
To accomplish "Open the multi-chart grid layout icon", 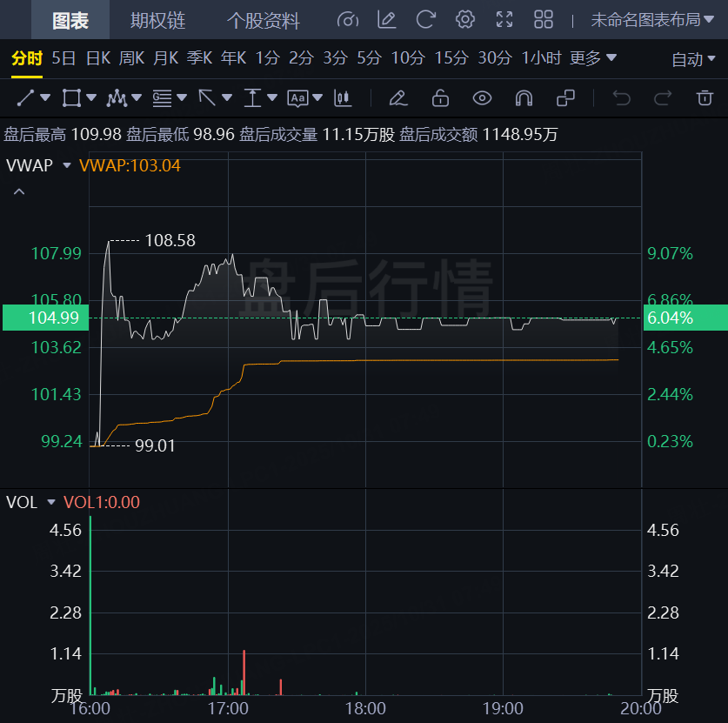I will [544, 20].
